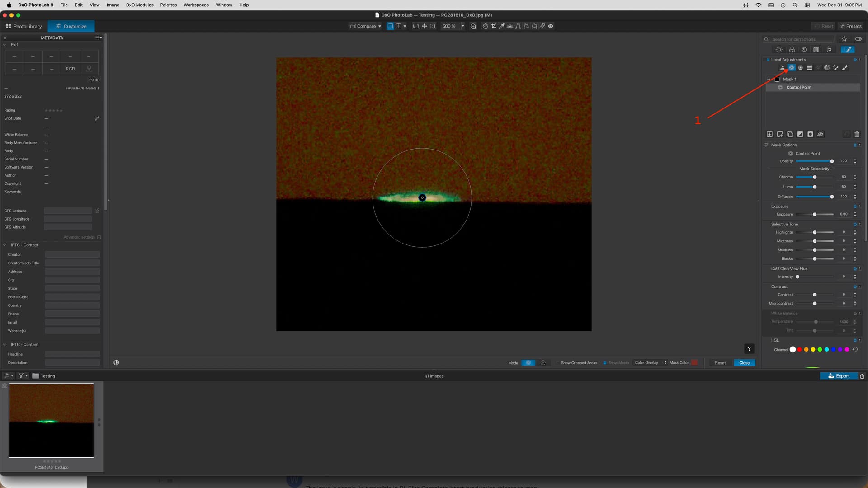Viewport: 868px width, 488px height.
Task: Toggle the Show Masks checkbox
Action: 605,363
